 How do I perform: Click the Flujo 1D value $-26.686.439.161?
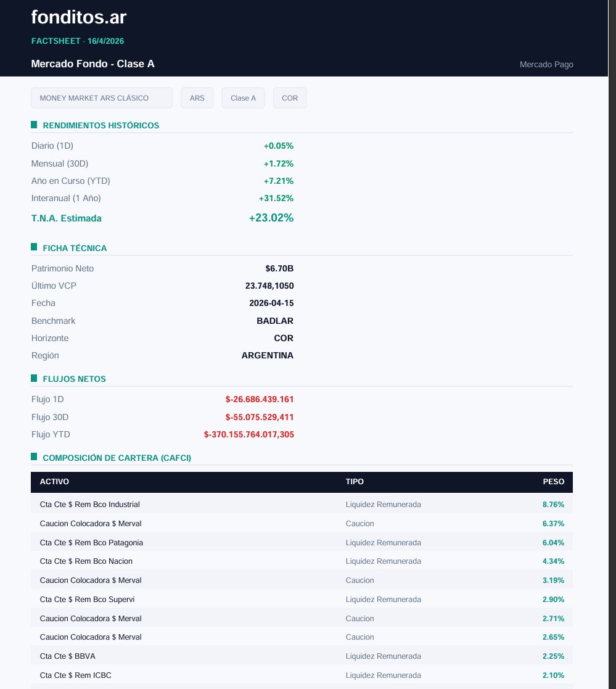[x=260, y=400]
